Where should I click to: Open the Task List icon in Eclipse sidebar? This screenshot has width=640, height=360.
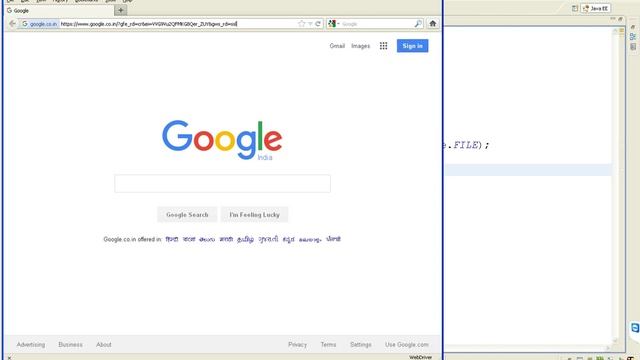coord(633,47)
